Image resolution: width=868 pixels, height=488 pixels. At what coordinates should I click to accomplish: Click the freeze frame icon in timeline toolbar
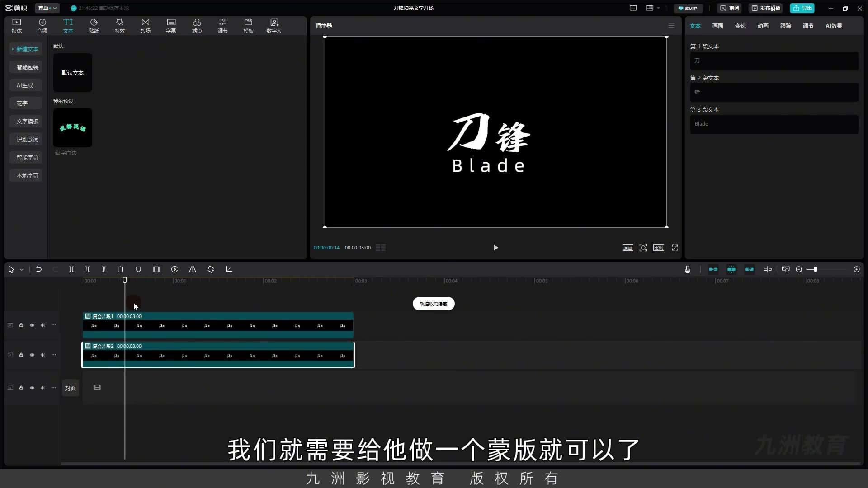(156, 269)
